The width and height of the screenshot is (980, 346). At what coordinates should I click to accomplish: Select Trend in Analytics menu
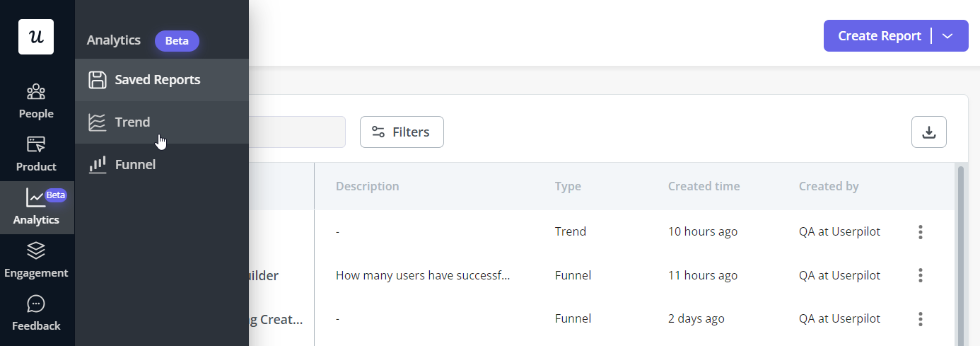162,122
